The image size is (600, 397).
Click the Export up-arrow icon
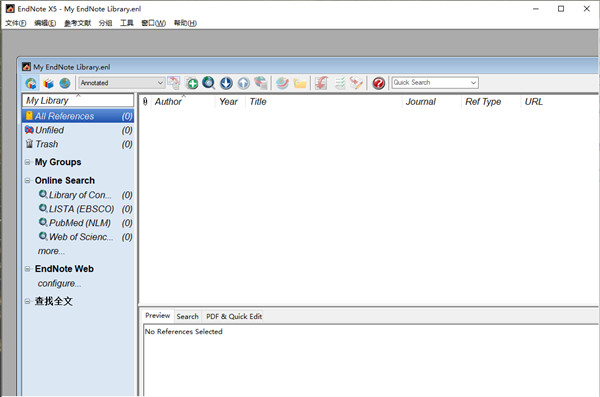click(x=244, y=83)
